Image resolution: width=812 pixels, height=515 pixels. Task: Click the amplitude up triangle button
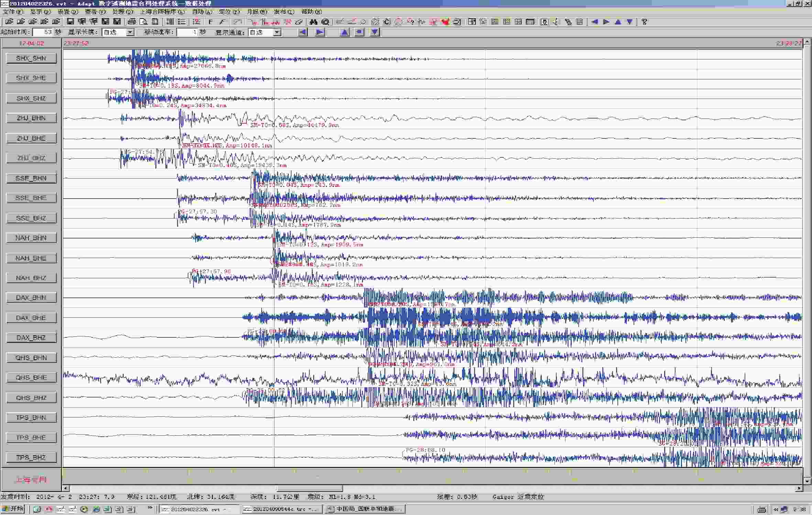coord(344,32)
